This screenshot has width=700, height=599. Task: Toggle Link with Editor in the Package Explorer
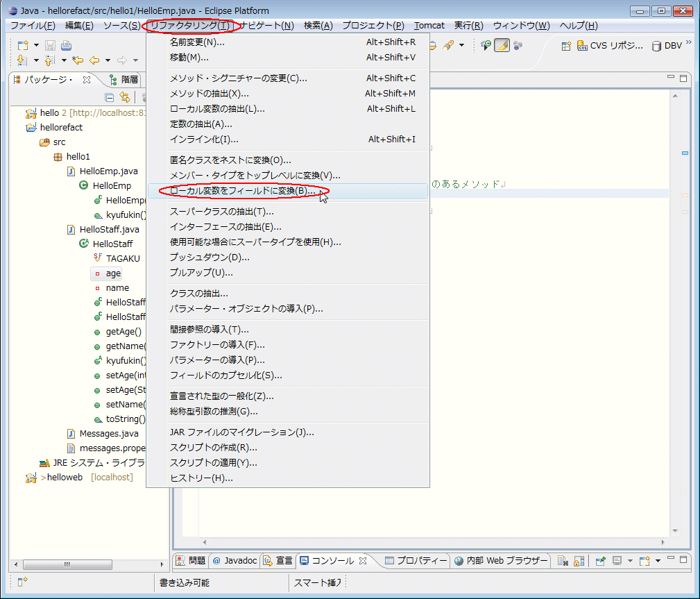[x=125, y=97]
